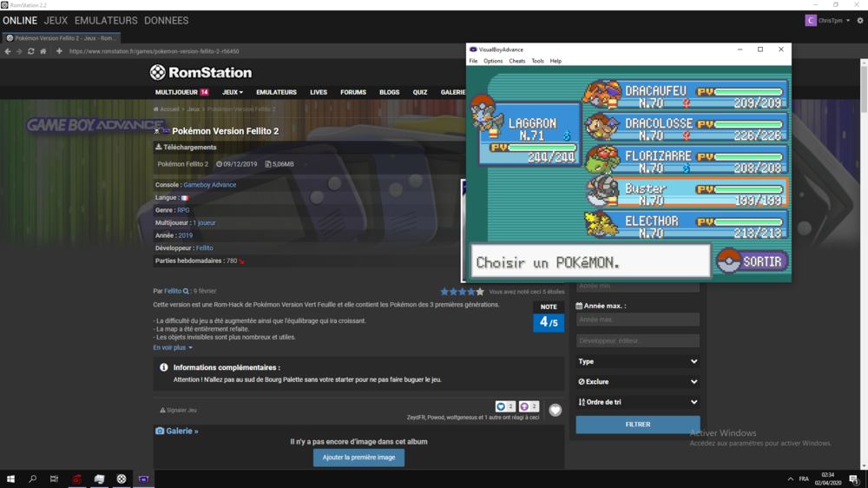Open Windows search from the taskbar
This screenshot has height=488, width=868.
pos(33,479)
